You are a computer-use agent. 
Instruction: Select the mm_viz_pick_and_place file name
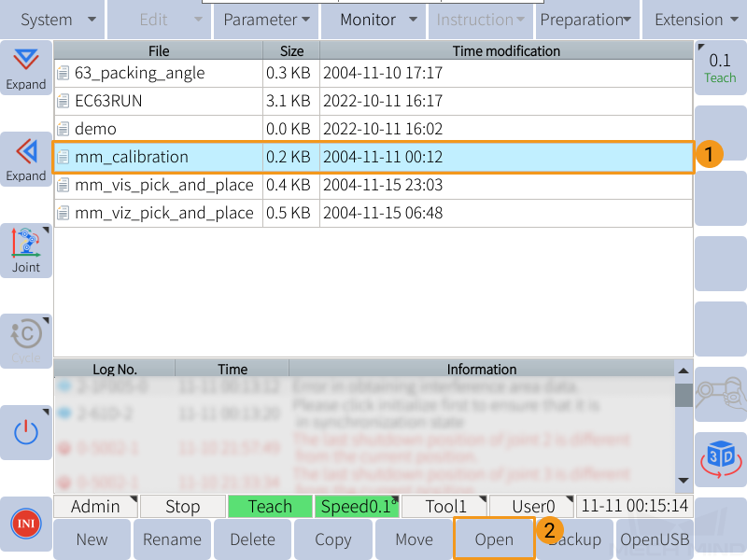tap(164, 213)
